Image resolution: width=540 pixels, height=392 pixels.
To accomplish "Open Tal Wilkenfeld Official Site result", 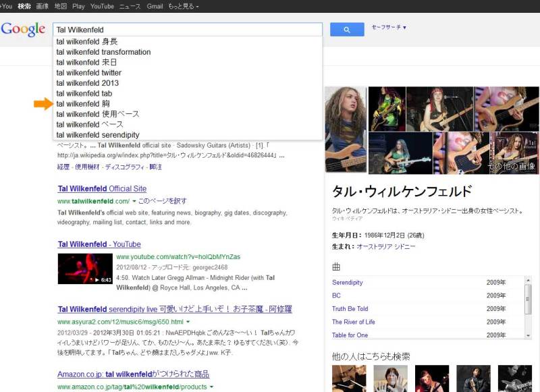I will tap(102, 189).
